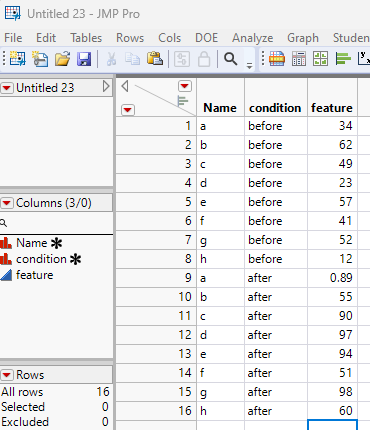The height and width of the screenshot is (430, 370).
Task: Click the condition cell in row 12
Action: [x=276, y=335]
